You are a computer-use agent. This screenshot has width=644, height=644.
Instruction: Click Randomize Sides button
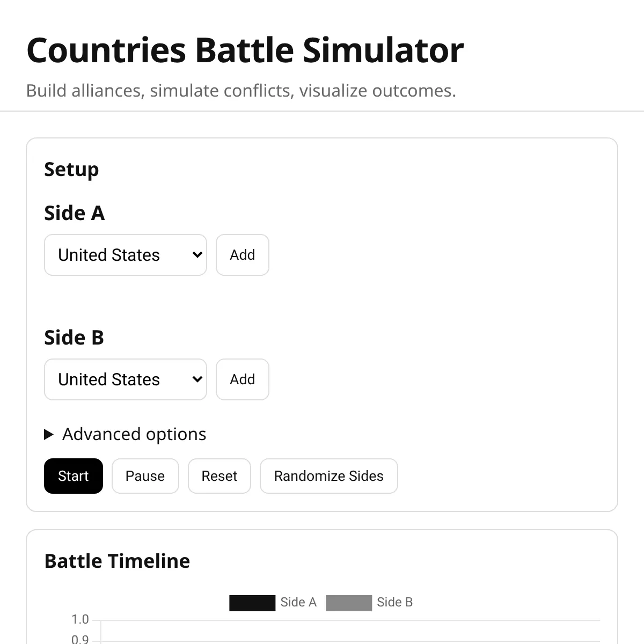[x=328, y=476]
